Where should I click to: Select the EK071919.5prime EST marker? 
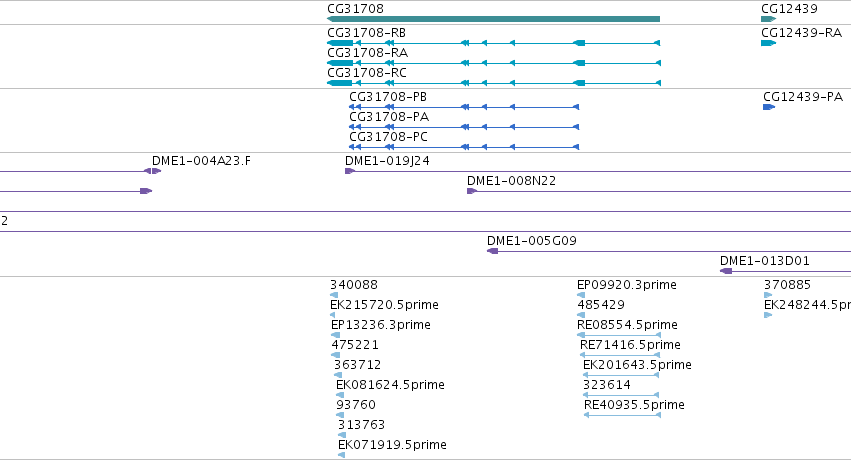pyautogui.click(x=341, y=455)
